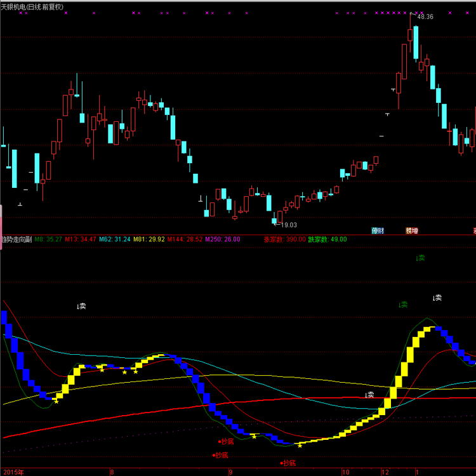Click the 涨家数 390.00 readout
476x476 pixels.
tap(284, 239)
